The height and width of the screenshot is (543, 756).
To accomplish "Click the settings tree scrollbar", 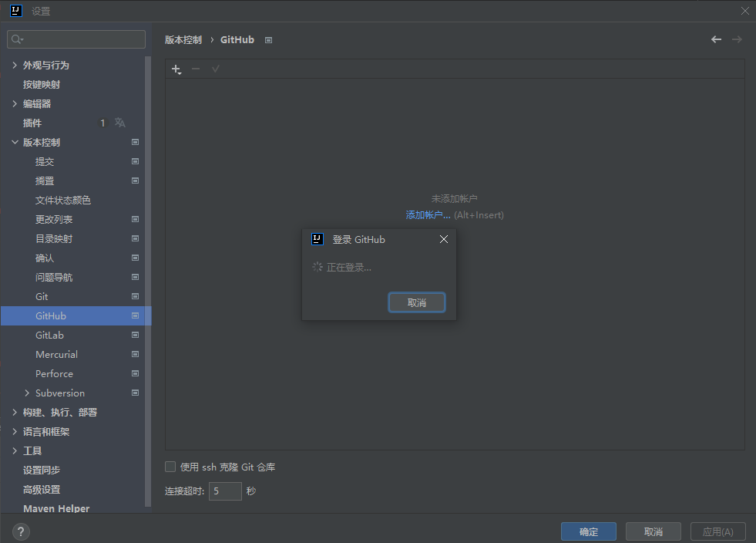I will click(148, 282).
